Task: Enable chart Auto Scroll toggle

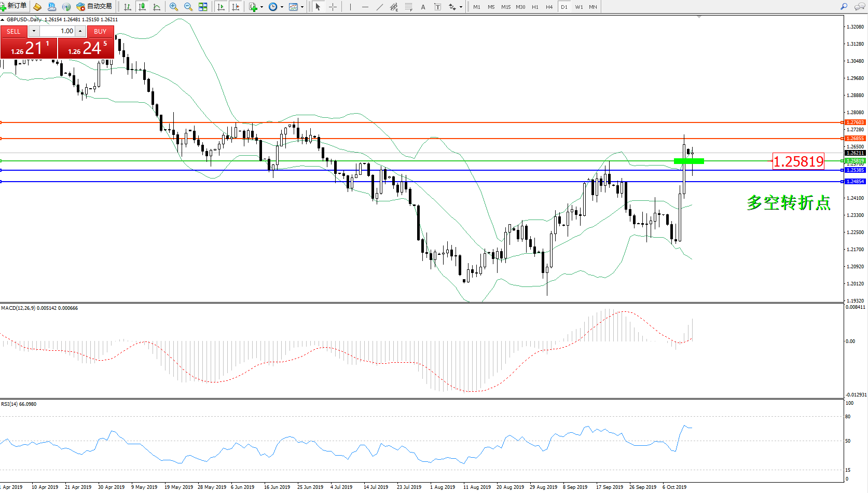Action: click(x=221, y=7)
